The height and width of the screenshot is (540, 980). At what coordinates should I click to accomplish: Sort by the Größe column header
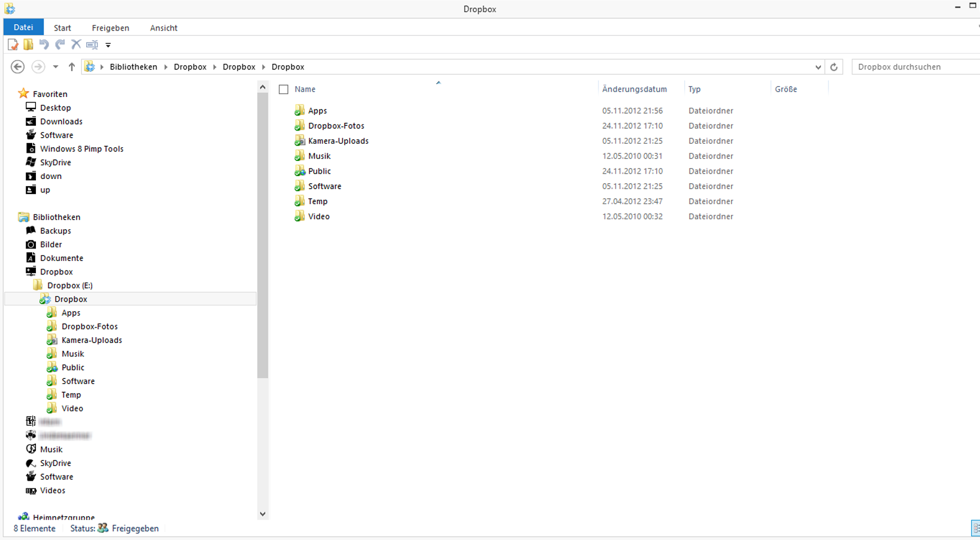pyautogui.click(x=786, y=89)
